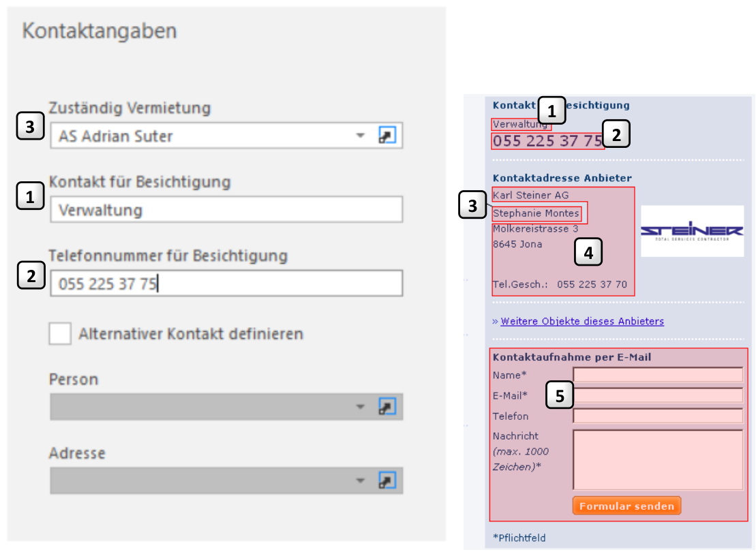Click the Tel.Gesch. number 055 225 37 70

pyautogui.click(x=592, y=284)
